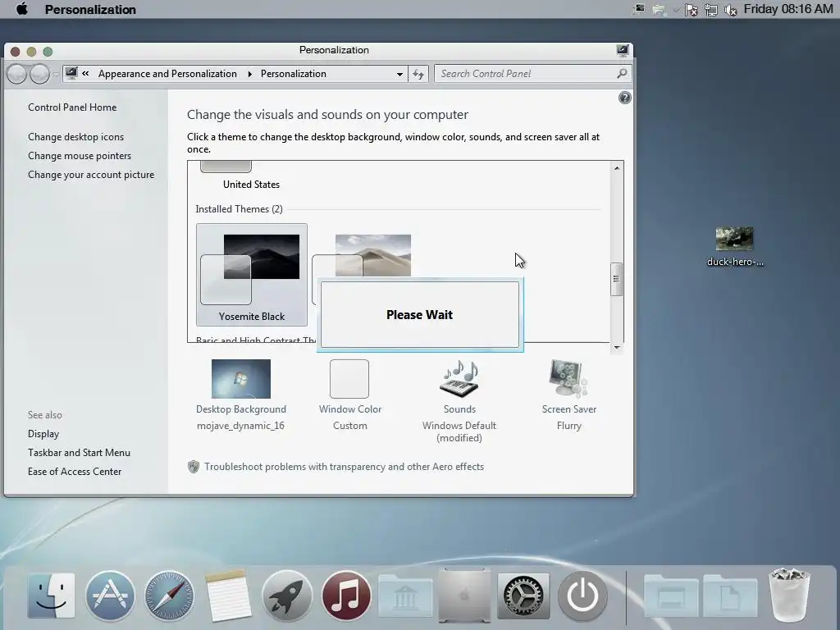Open the Library folder in dock
This screenshot has width=840, height=630.
click(x=405, y=596)
